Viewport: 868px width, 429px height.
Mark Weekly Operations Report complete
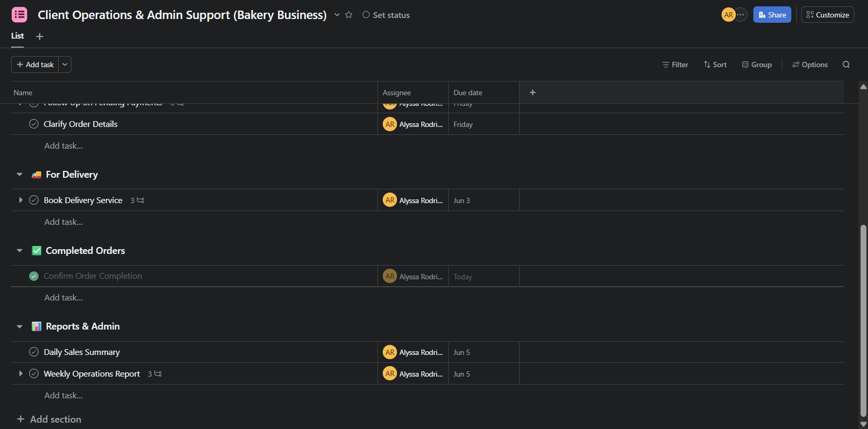tap(34, 373)
